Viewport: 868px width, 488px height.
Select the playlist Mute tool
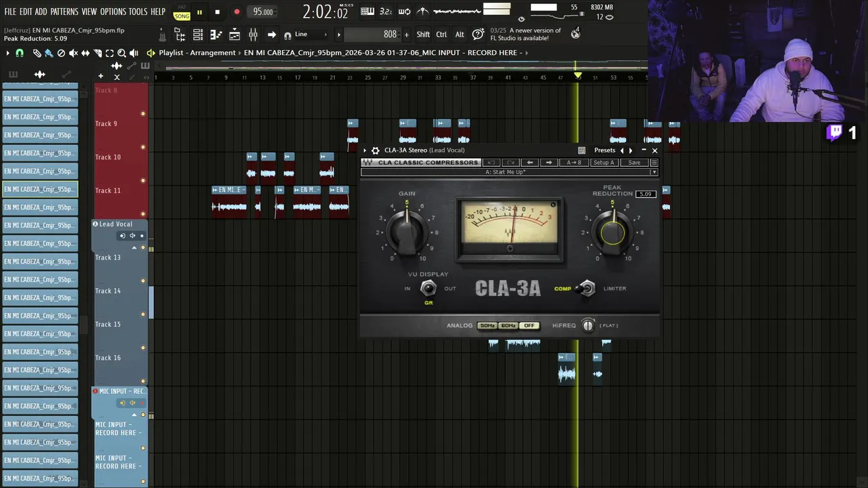73,53
